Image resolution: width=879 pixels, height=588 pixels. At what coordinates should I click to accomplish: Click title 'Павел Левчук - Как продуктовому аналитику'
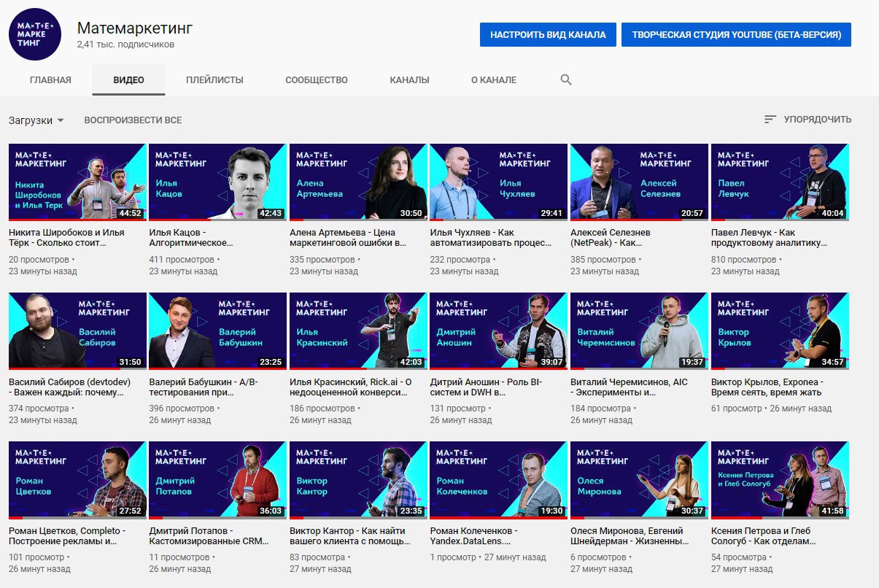pos(769,237)
